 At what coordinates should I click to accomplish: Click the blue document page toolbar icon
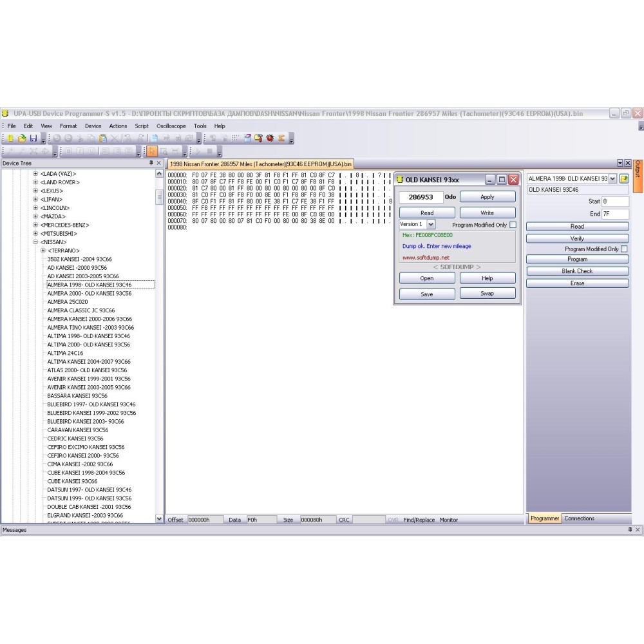coord(155,138)
